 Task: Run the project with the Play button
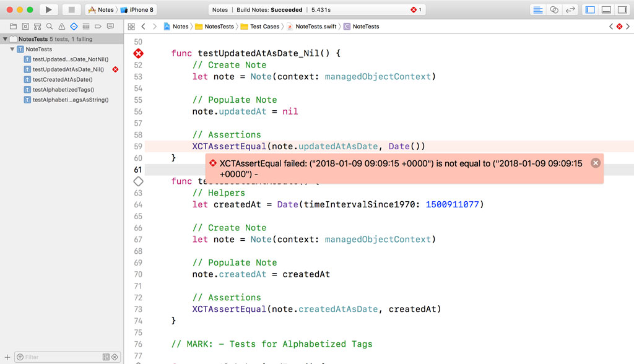(x=48, y=9)
